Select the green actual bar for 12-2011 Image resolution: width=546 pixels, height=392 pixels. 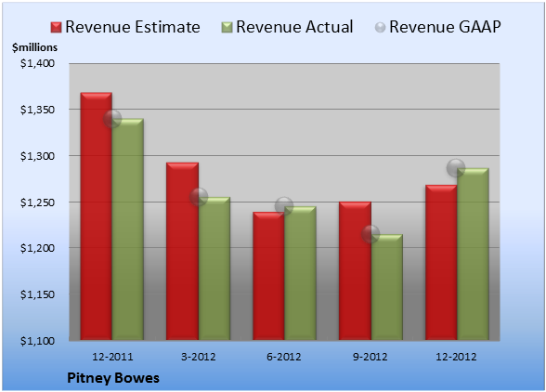pyautogui.click(x=128, y=229)
